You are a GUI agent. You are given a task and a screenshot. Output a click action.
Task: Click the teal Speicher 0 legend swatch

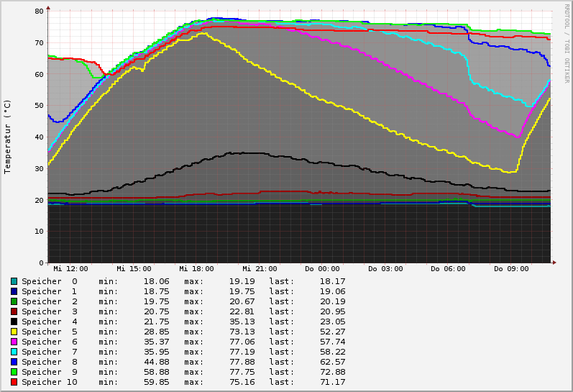[14, 281]
